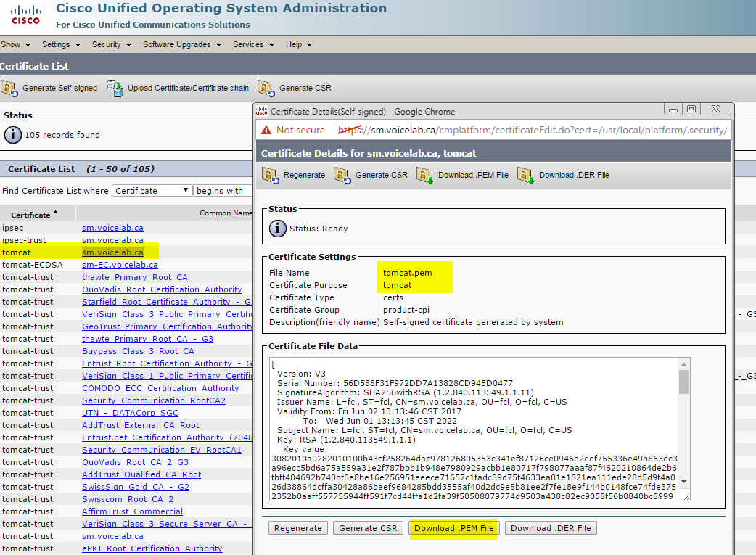Viewport: 756px width, 555px height.
Task: Open the Software Upgrades menu
Action: (x=182, y=44)
